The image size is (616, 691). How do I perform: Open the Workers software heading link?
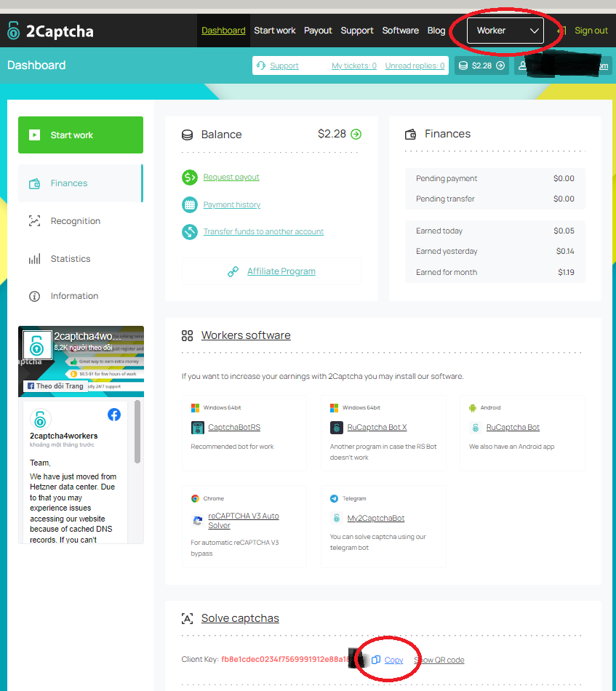click(246, 335)
